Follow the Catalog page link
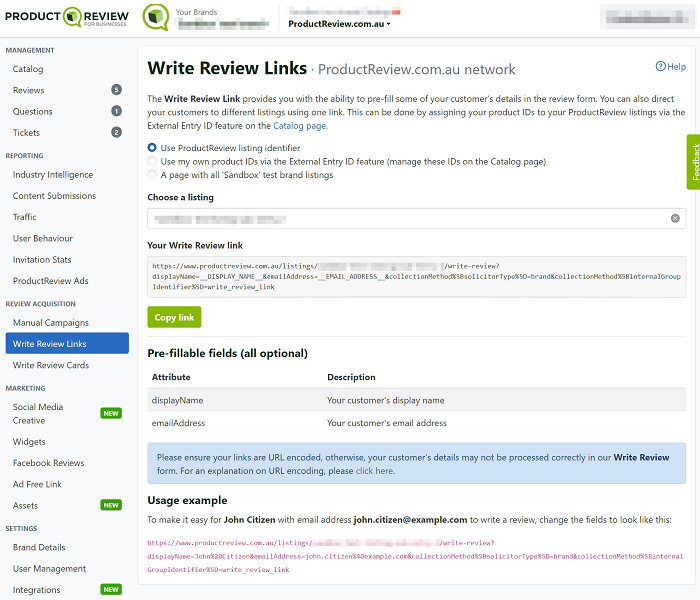The width and height of the screenshot is (700, 600). (x=300, y=126)
